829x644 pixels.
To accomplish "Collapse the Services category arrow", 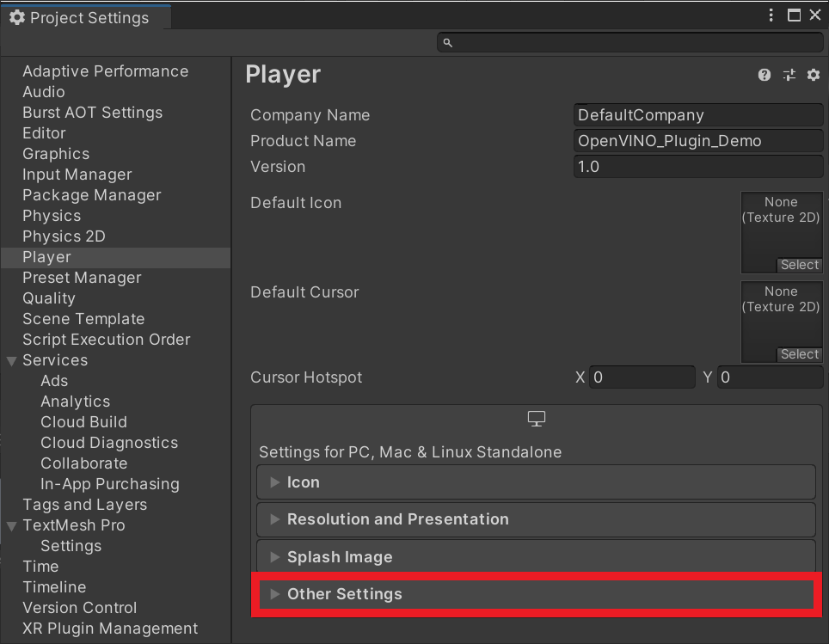I will point(12,361).
